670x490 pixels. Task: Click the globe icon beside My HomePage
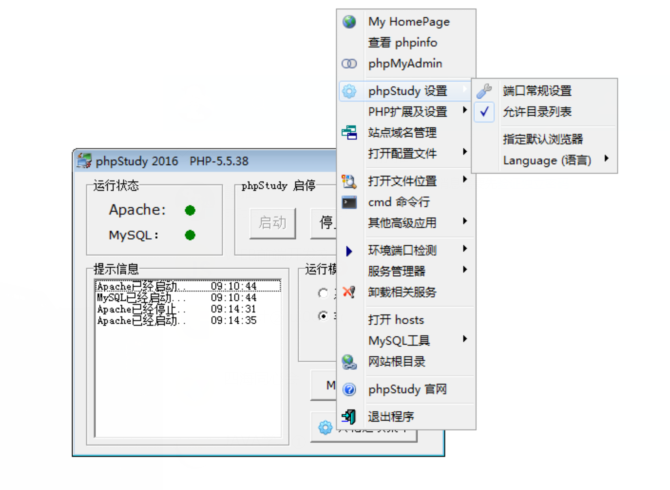point(349,21)
